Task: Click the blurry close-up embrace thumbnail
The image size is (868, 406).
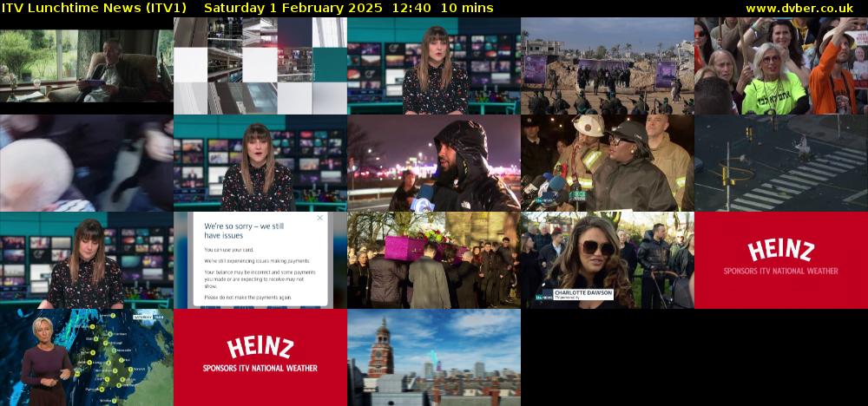Action: [86, 163]
